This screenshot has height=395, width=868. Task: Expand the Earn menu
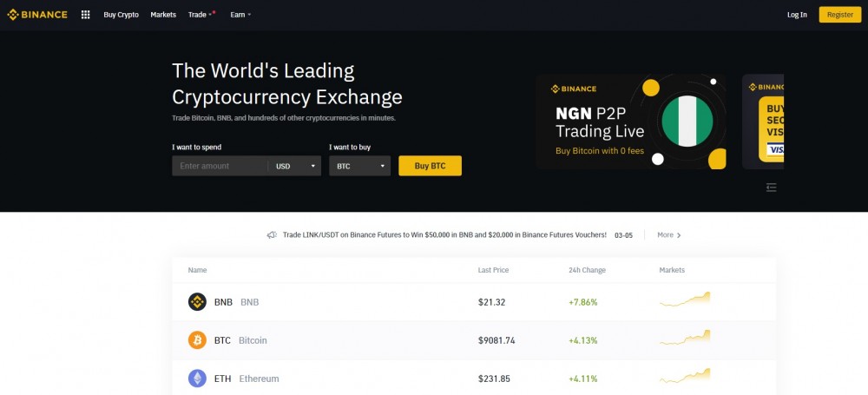(x=240, y=15)
